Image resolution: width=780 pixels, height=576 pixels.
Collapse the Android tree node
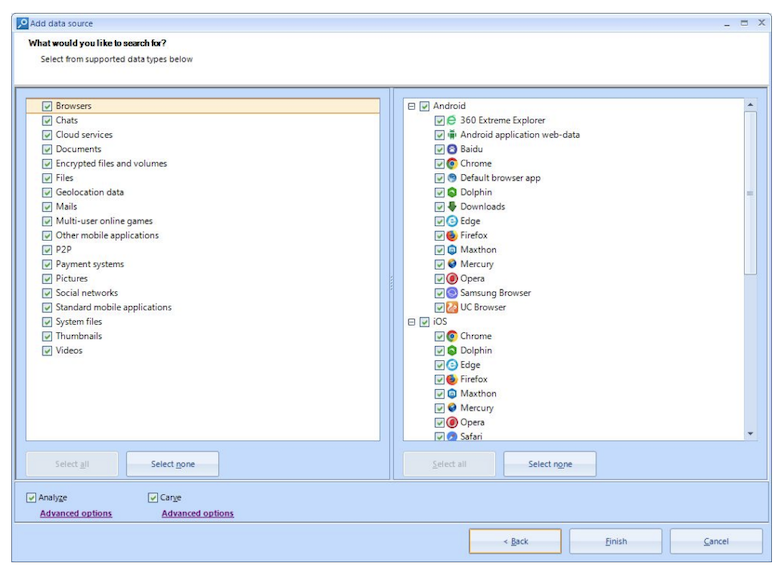411,106
